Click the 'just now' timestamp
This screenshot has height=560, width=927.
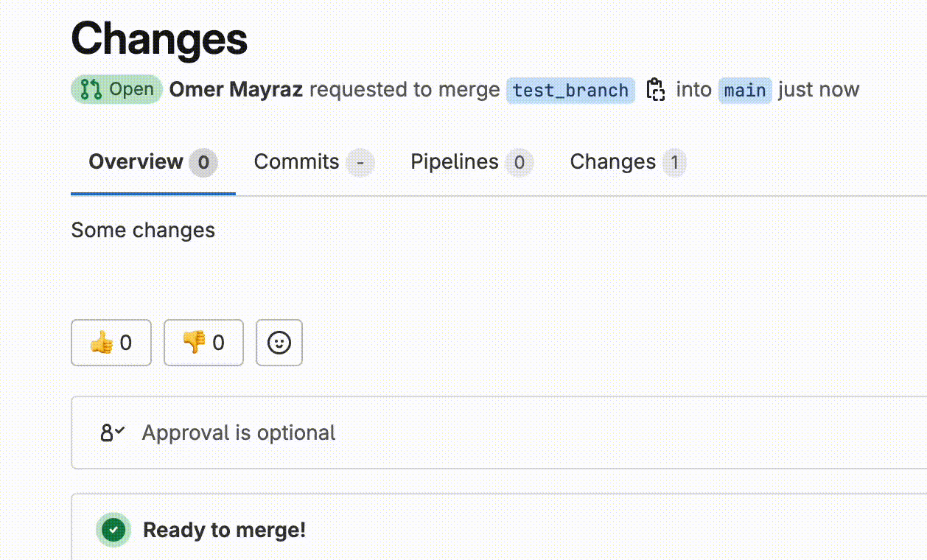click(818, 89)
